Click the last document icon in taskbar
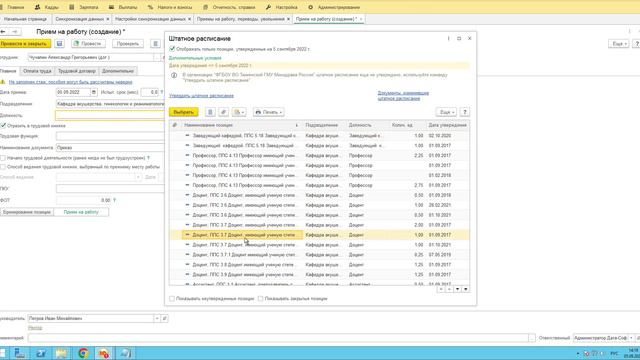The width and height of the screenshot is (640, 360). click(x=125, y=353)
